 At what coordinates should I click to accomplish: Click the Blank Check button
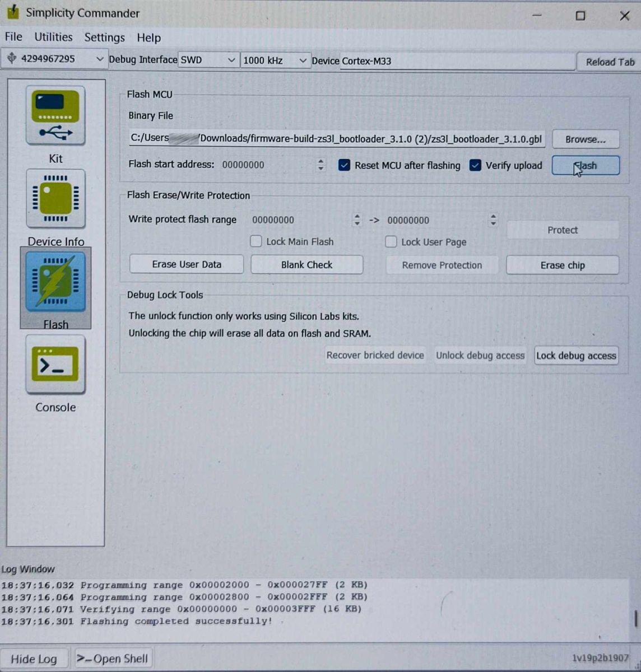click(x=306, y=264)
